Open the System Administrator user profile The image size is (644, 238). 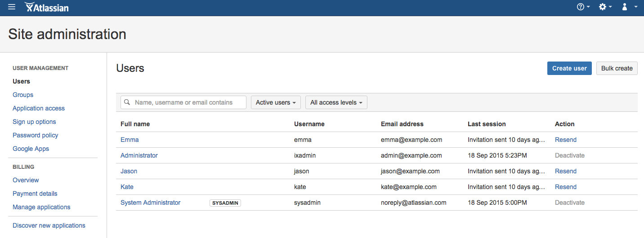coord(150,203)
